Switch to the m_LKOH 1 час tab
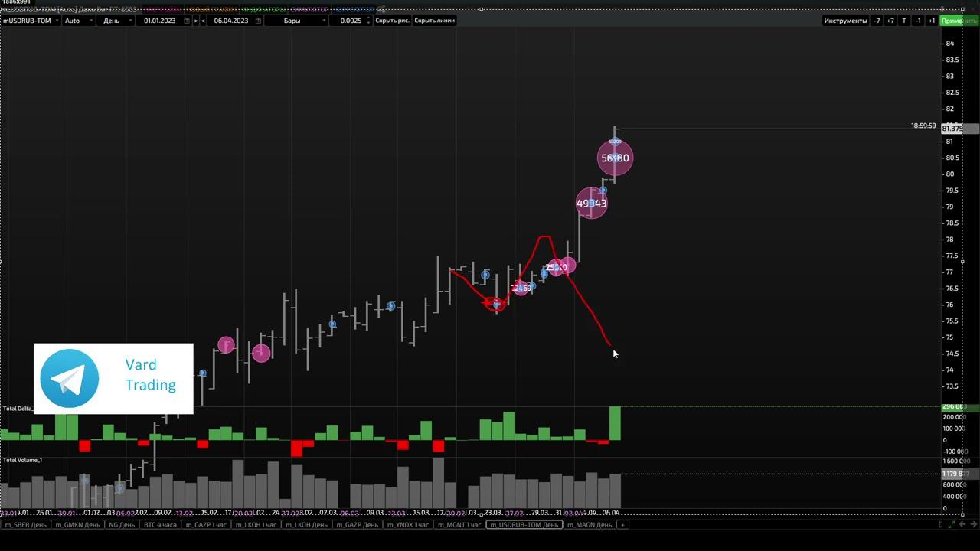Viewport: 980px width, 551px height. (x=256, y=525)
